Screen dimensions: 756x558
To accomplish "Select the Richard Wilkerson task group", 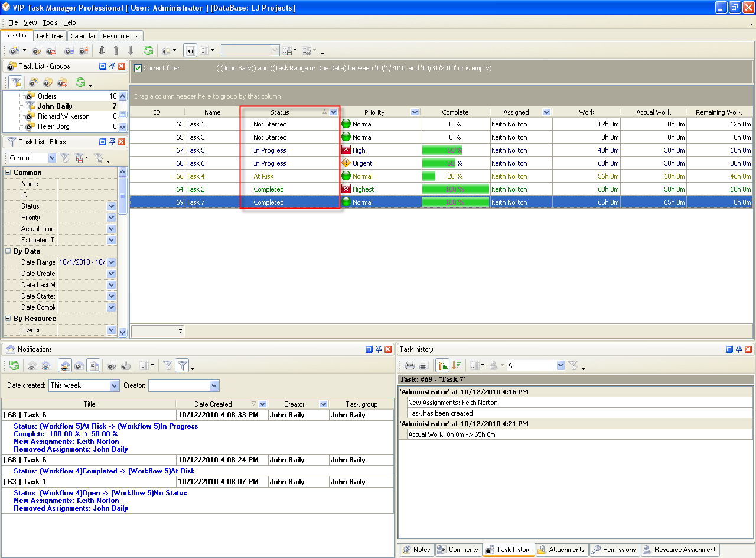I will coord(63,116).
